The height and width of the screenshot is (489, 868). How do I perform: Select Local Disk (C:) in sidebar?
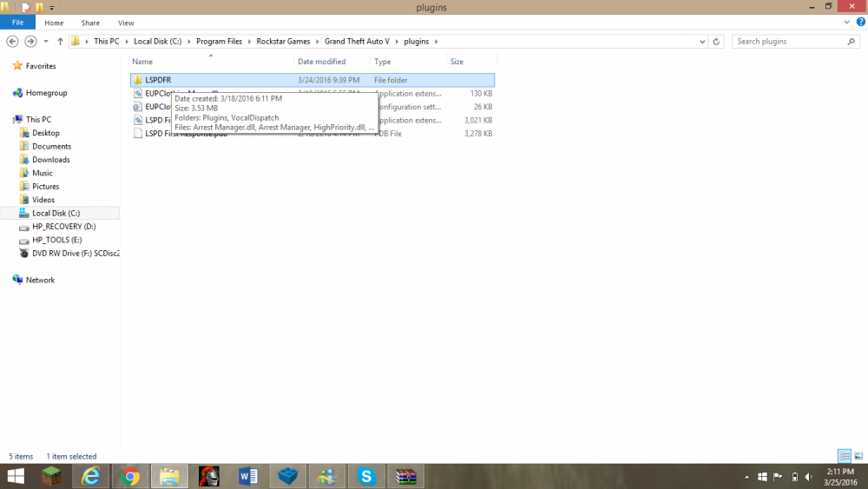pyautogui.click(x=60, y=213)
